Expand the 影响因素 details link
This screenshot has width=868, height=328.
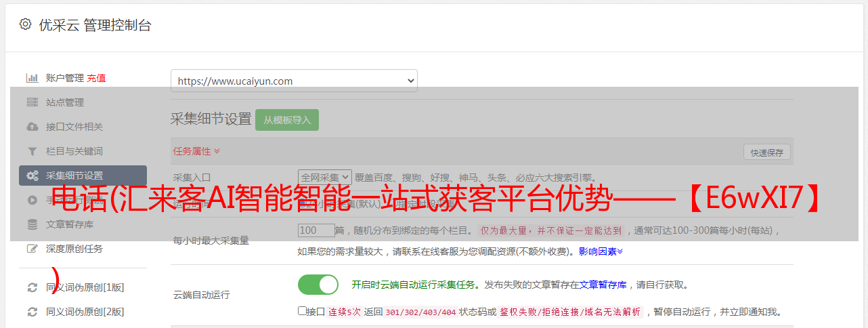point(601,251)
